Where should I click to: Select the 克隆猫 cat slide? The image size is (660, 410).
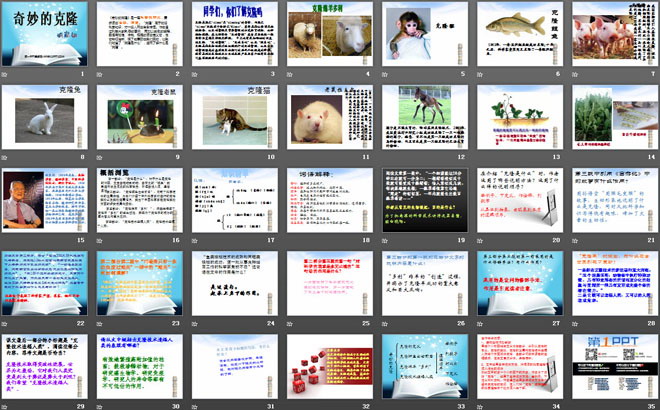[235, 117]
